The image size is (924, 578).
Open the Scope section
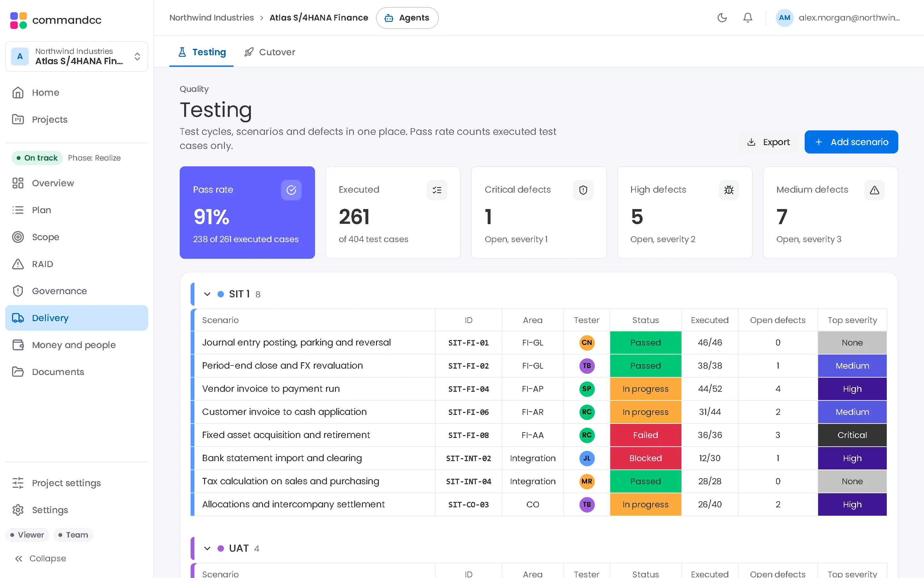[76, 237]
